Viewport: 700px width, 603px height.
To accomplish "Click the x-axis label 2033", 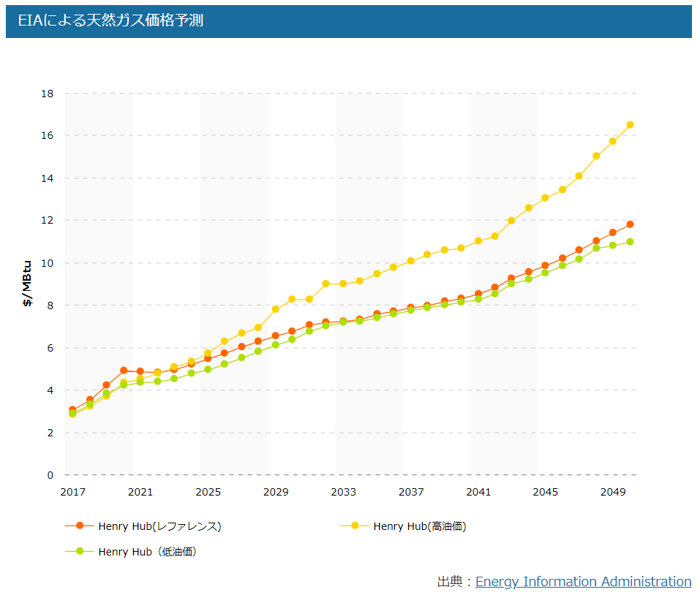I will 343,492.
